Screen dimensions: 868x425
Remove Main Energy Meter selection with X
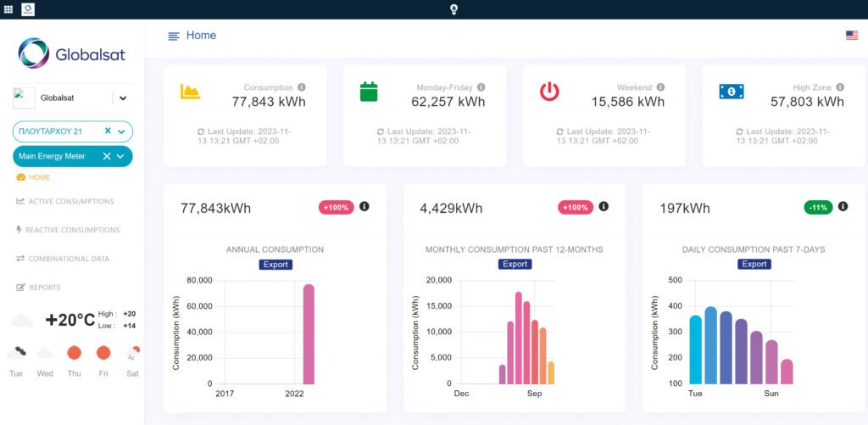tap(107, 156)
